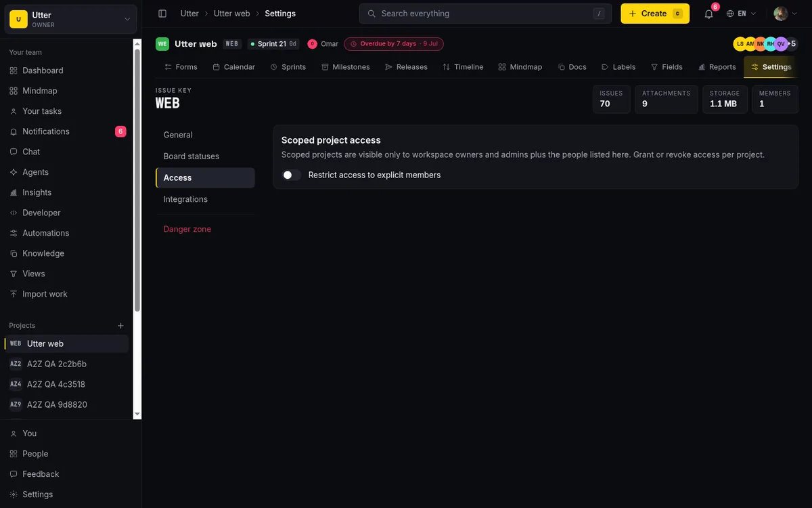Viewport: 812px width, 508px height.
Task: Click the Mindmap icon in sidebar
Action: click(x=14, y=91)
